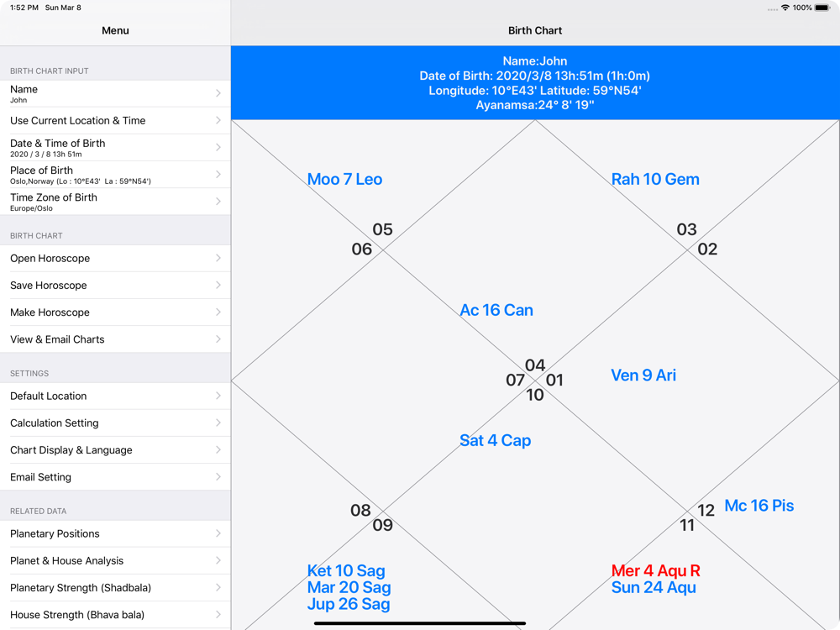Select Open Horoscope menu item
Viewport: 840px width, 630px height.
tap(115, 258)
